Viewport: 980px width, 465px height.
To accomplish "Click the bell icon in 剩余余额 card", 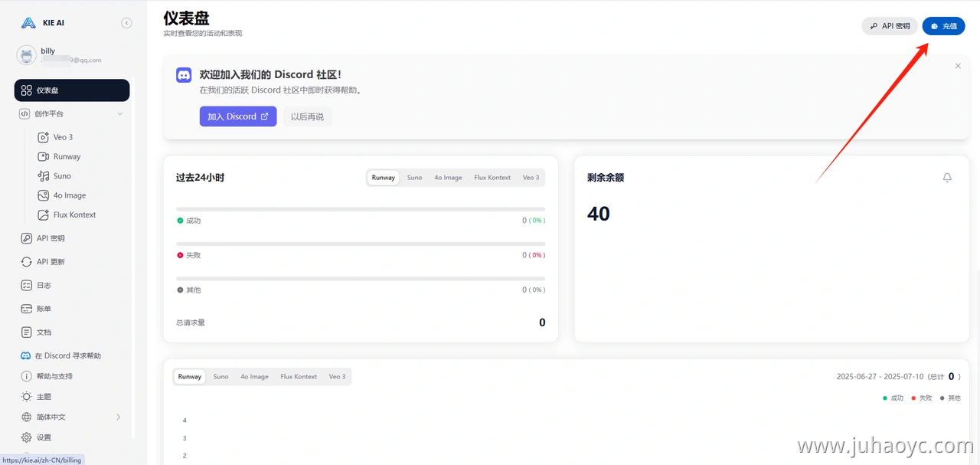I will [947, 178].
